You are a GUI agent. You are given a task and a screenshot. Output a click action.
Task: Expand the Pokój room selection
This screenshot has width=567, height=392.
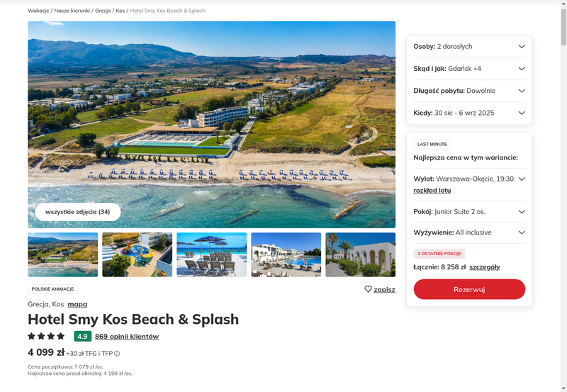(x=469, y=212)
